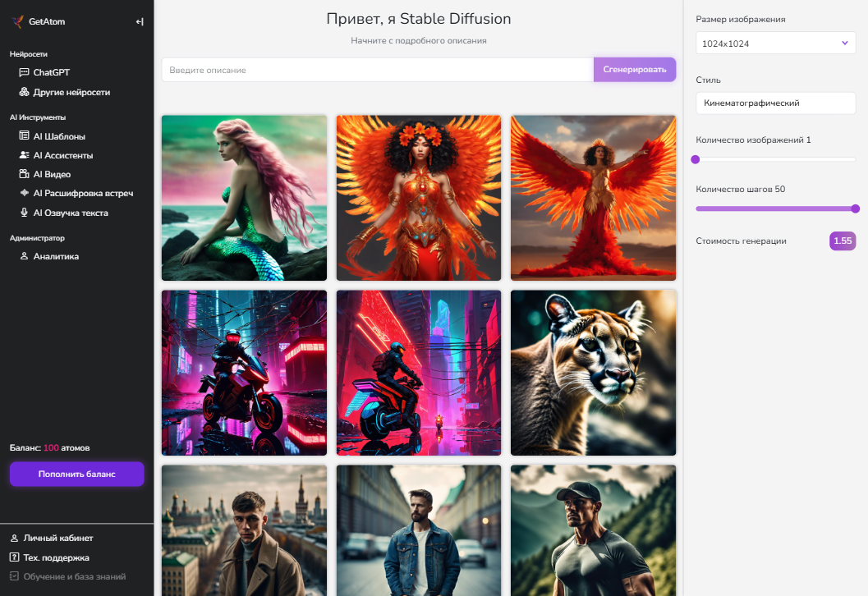Click the Тех. поддержка question icon
Image resolution: width=868 pixels, height=596 pixels.
[x=15, y=557]
